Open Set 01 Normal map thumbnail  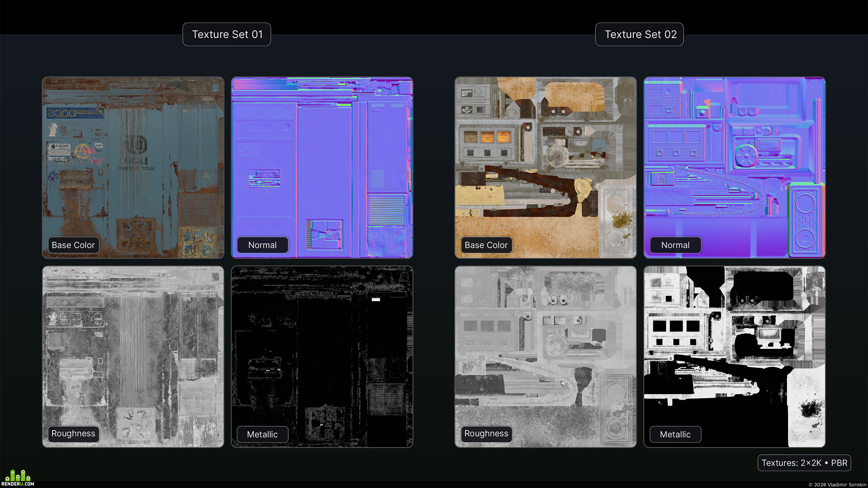click(322, 167)
